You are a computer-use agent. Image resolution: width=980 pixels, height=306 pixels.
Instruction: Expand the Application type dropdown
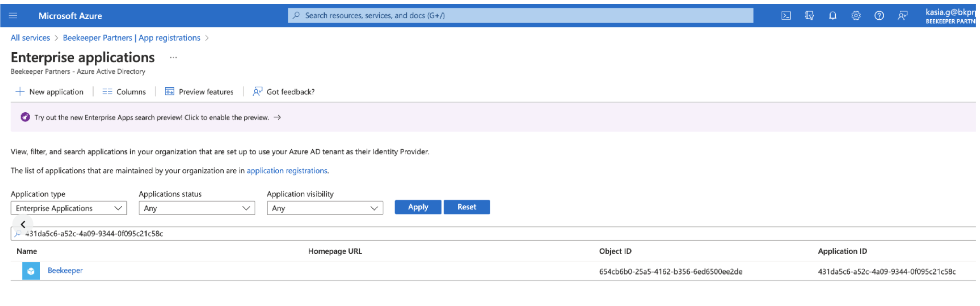coord(68,208)
